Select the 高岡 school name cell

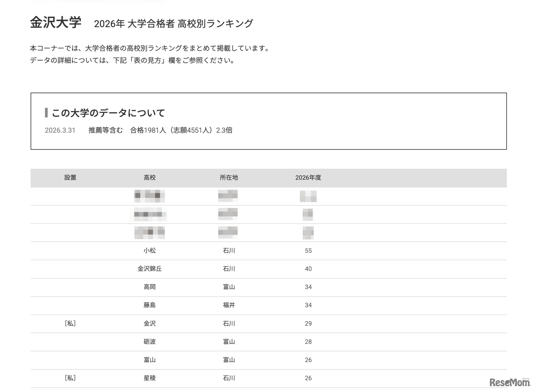pos(149,287)
